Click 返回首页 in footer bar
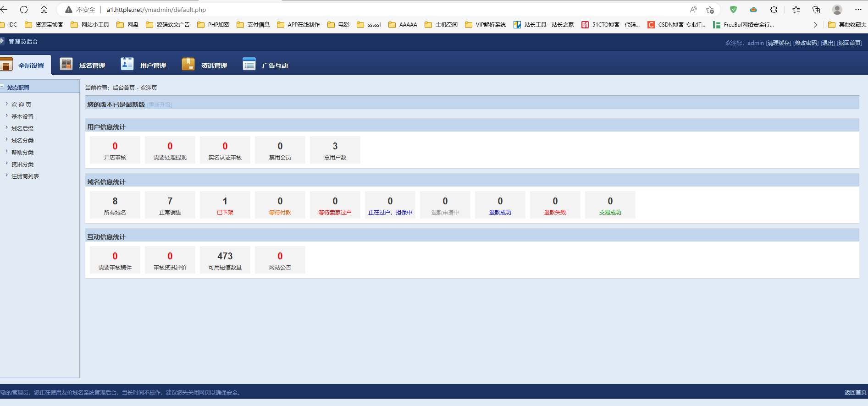Image resolution: width=868 pixels, height=406 pixels. (856, 393)
